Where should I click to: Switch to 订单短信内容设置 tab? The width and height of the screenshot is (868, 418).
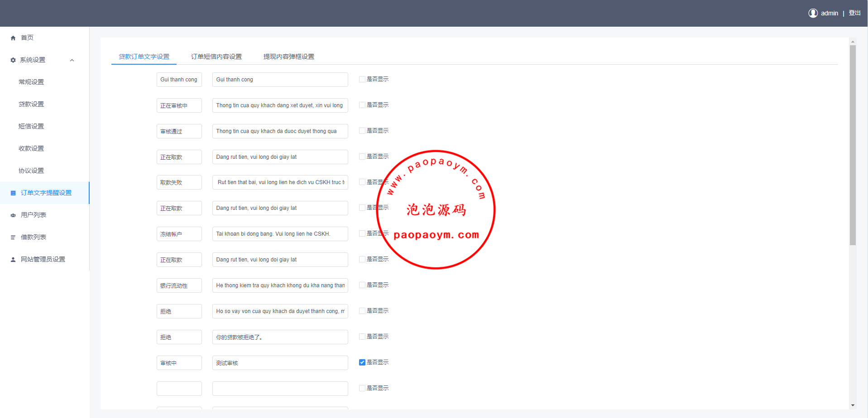tap(216, 57)
